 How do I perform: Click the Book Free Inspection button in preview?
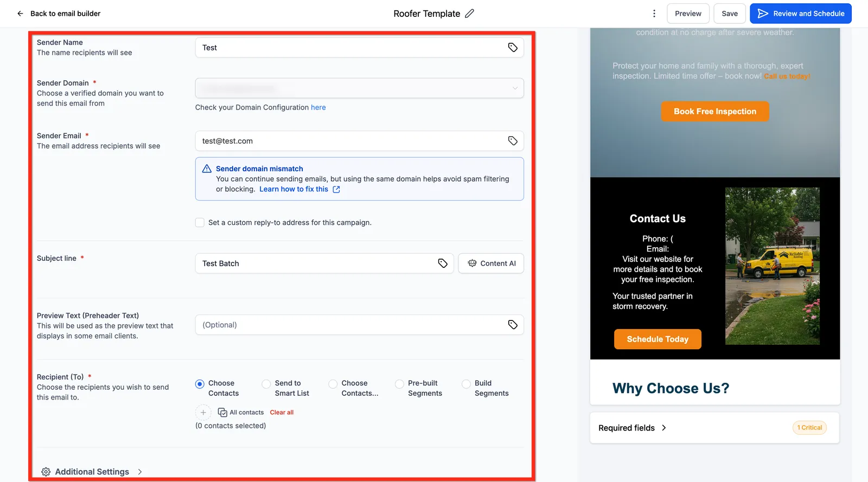pyautogui.click(x=715, y=111)
